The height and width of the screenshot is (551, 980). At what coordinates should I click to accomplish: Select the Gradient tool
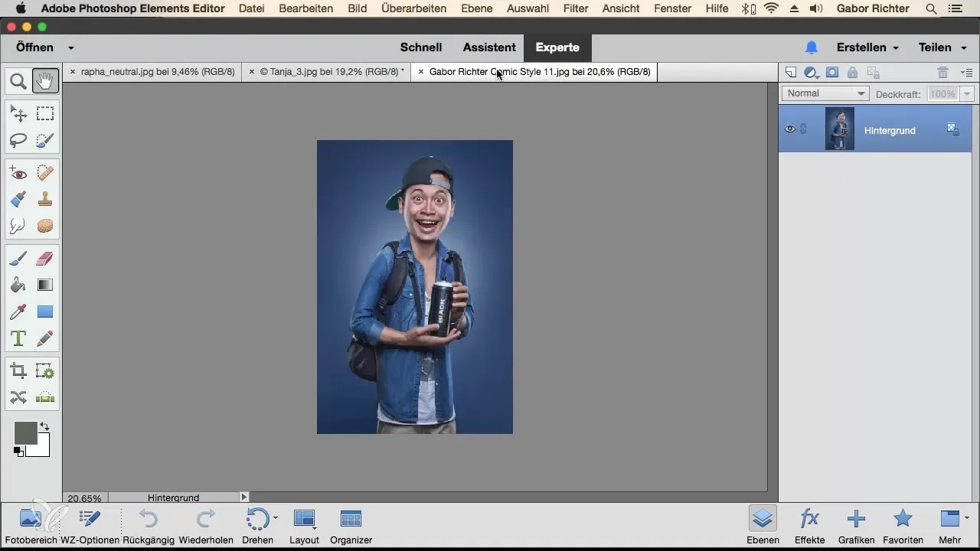click(x=45, y=285)
